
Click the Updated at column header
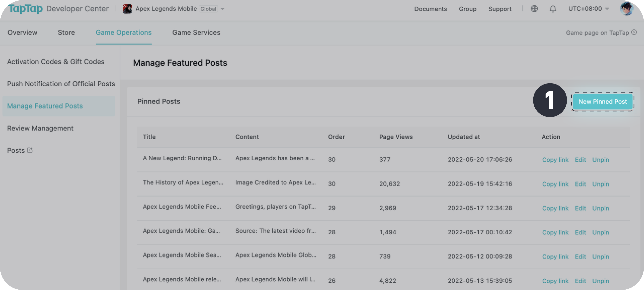point(464,137)
